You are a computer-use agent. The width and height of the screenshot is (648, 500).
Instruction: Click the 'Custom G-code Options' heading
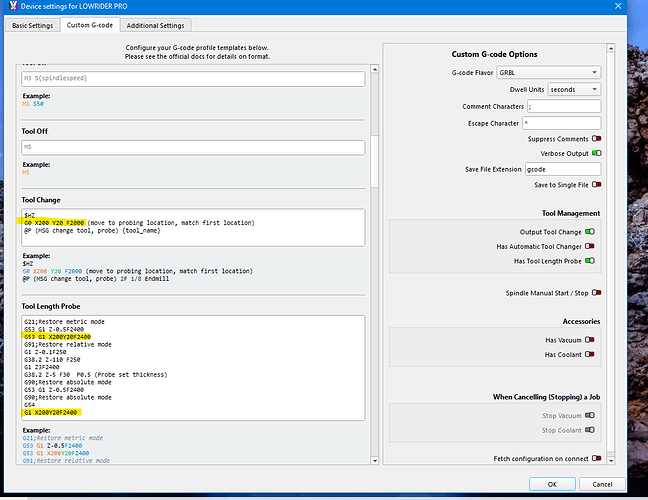click(494, 54)
